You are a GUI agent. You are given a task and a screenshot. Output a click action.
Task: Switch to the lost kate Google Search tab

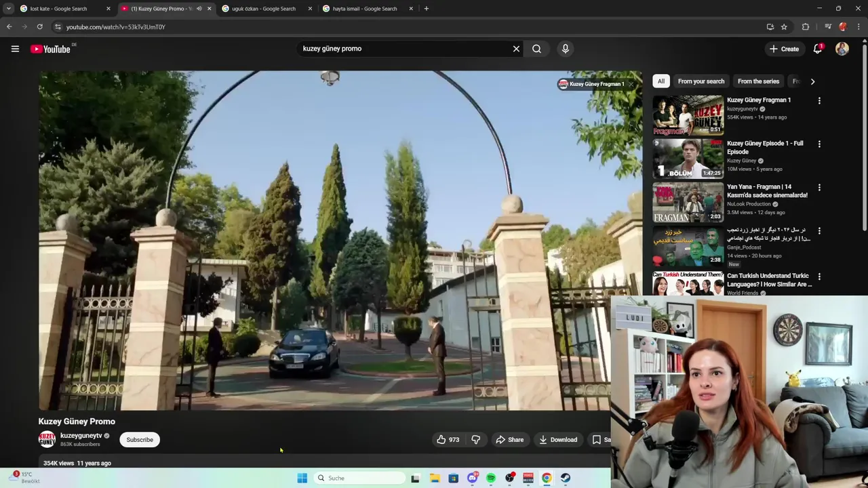tap(65, 9)
